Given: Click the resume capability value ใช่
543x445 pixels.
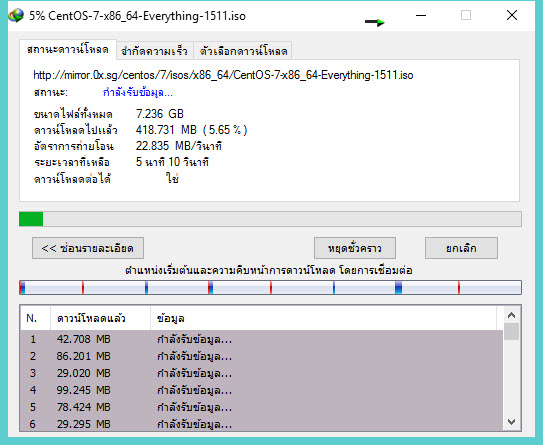Looking at the screenshot, I should [172, 179].
